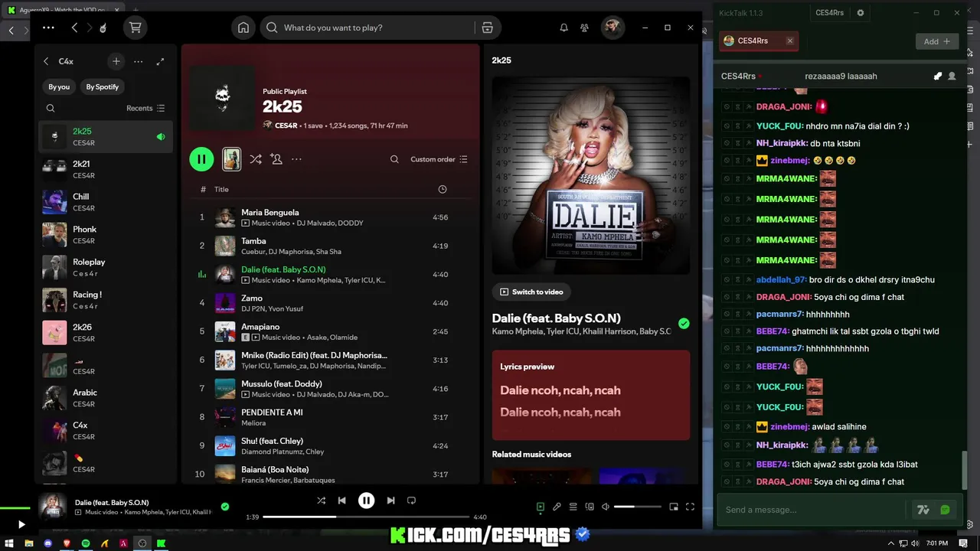Open CES4R profile link under playlist title
The width and height of the screenshot is (980, 551).
tap(286, 126)
